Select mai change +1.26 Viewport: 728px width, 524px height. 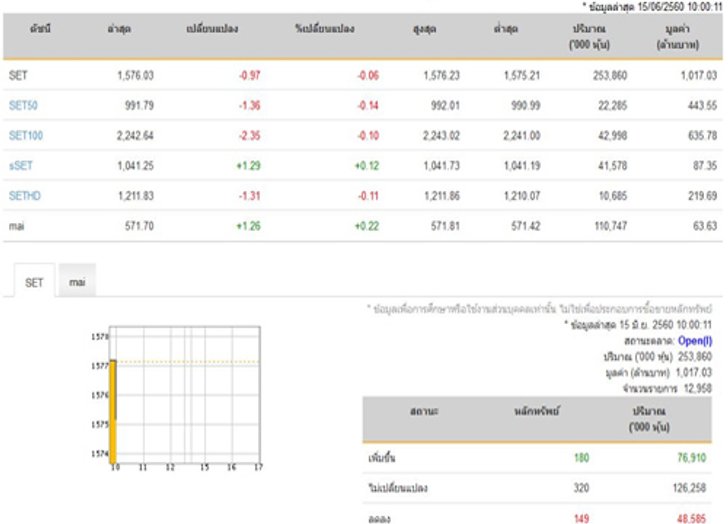coord(248,226)
